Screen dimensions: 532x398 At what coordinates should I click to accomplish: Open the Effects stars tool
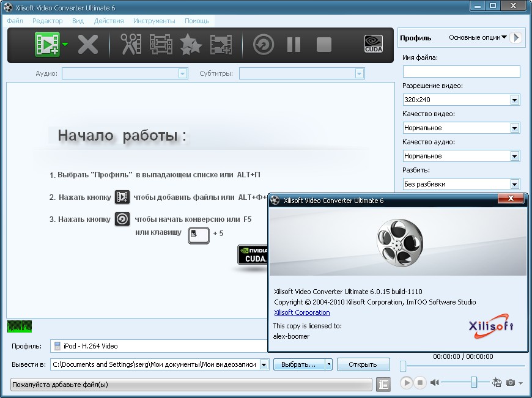[190, 44]
